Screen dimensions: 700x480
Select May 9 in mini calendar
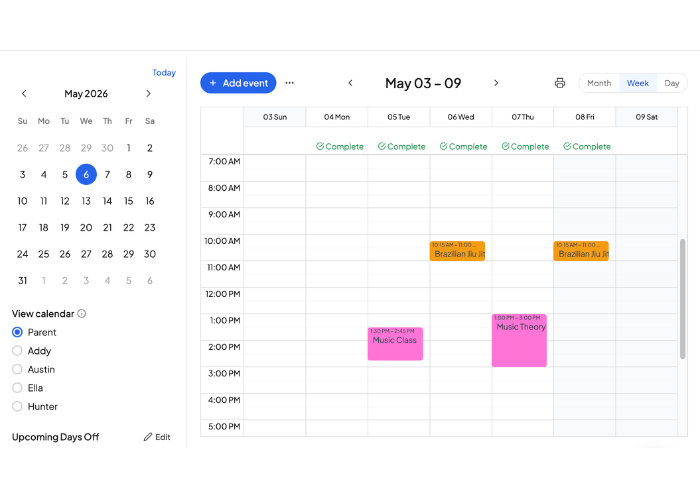pos(150,175)
